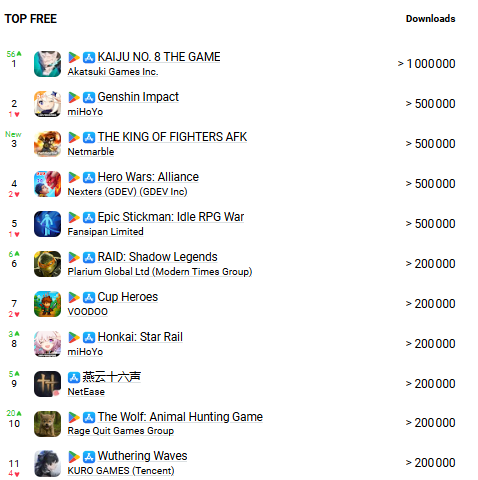The height and width of the screenshot is (480, 478).
Task: Click the App Store icon for KAIJU NO. 8
Action: [89, 57]
